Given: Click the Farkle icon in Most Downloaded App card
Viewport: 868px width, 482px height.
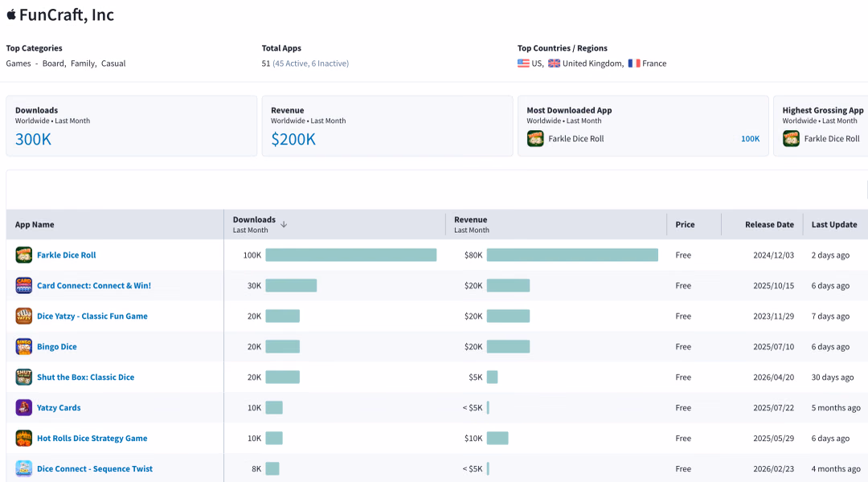Looking at the screenshot, I should coord(535,138).
